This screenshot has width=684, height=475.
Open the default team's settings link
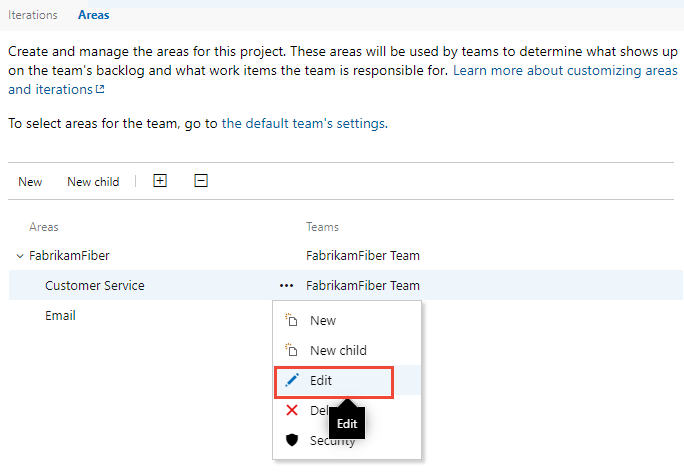[x=303, y=124]
